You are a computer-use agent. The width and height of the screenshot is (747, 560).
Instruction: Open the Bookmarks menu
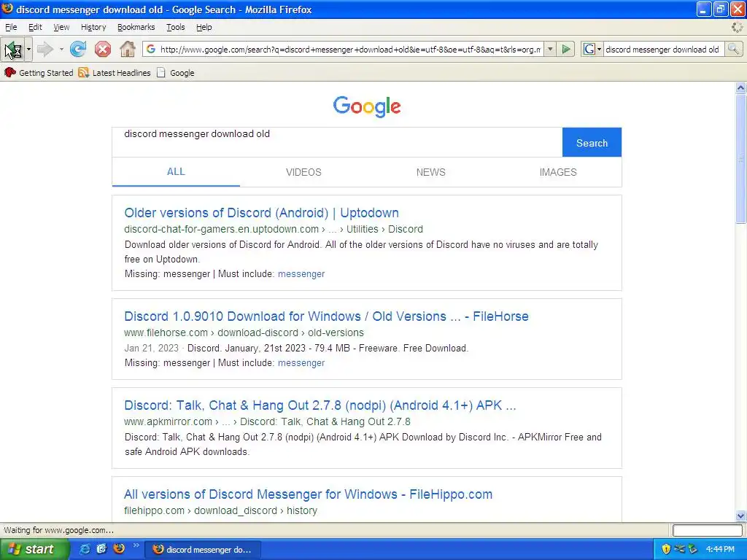click(x=136, y=27)
